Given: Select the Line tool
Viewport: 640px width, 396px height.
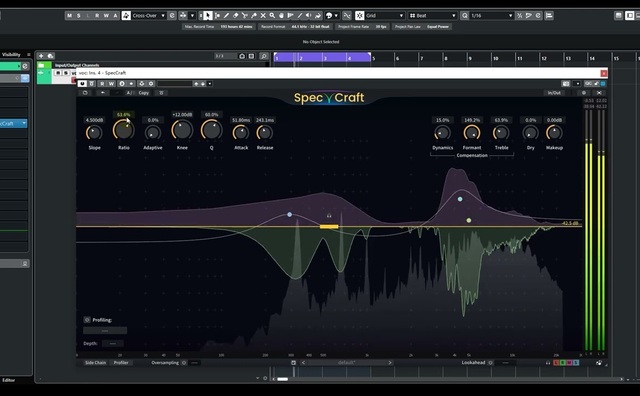Looking at the screenshot, I should [300, 16].
